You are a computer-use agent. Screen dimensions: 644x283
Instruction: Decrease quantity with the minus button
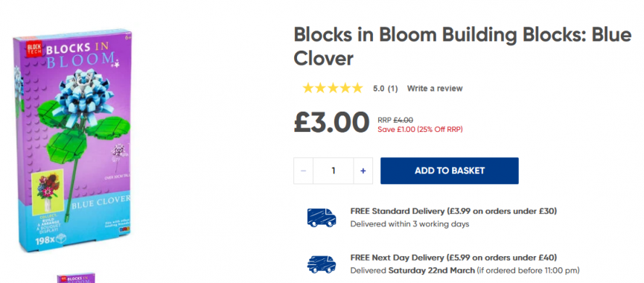point(304,171)
